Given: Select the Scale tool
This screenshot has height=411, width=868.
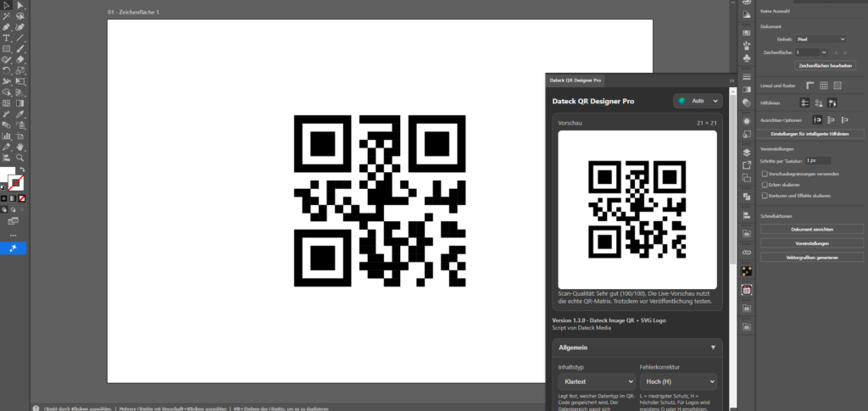Looking at the screenshot, I should coord(20,71).
